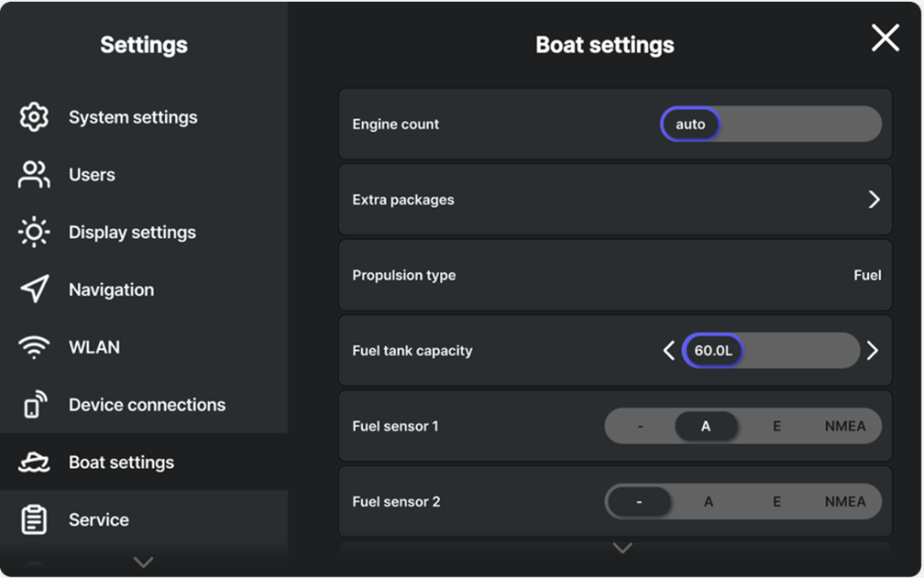The width and height of the screenshot is (924, 578).
Task: Click the Engine count label
Action: [x=395, y=124]
